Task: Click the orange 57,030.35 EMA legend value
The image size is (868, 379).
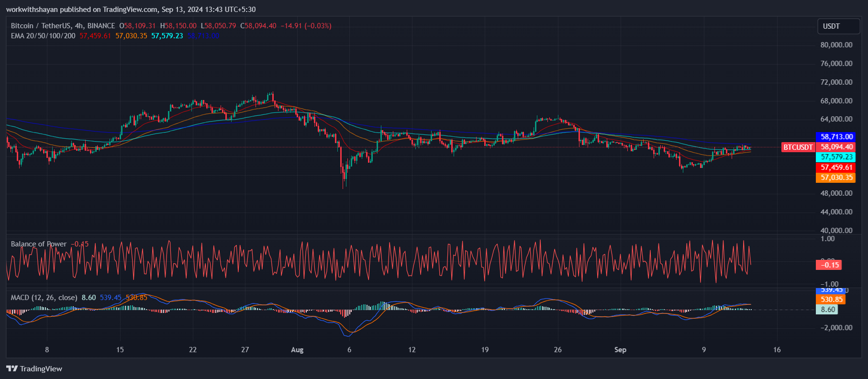Action: 131,36
